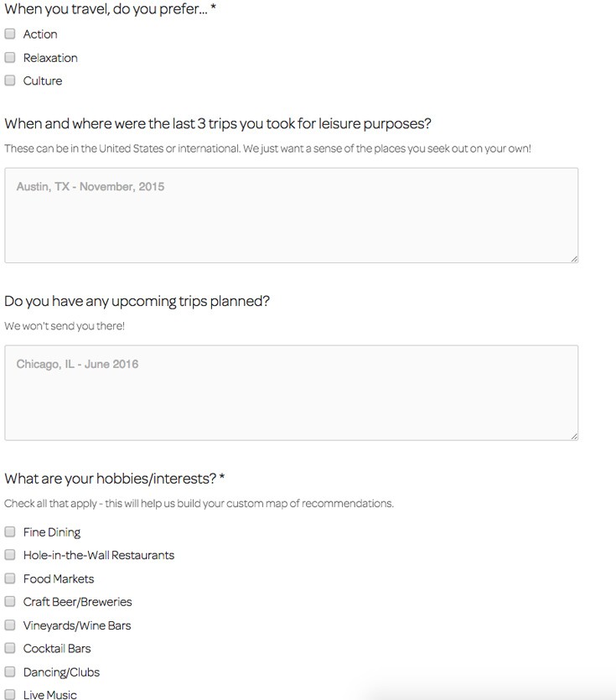Check the Action checkbox
This screenshot has width=616, height=700.
click(10, 34)
